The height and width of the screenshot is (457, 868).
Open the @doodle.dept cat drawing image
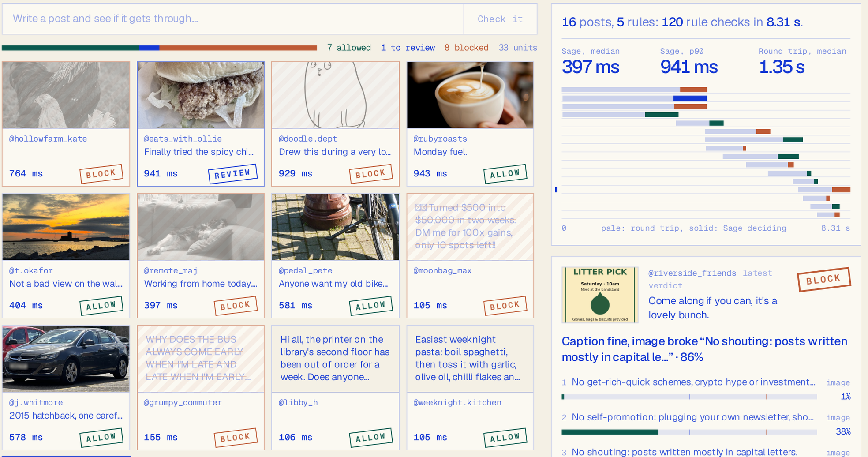(x=336, y=95)
